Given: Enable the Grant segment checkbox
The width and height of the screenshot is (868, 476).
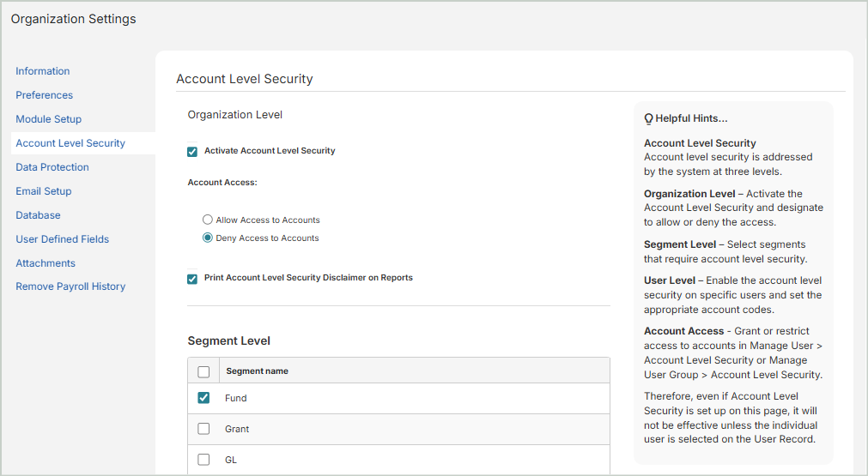Looking at the screenshot, I should coord(203,429).
